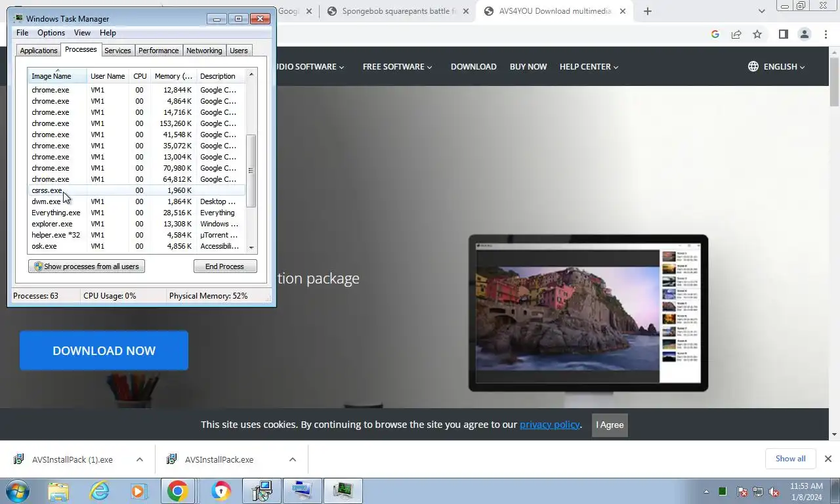Switch to the Applications tab
The height and width of the screenshot is (504, 840).
[38, 51]
